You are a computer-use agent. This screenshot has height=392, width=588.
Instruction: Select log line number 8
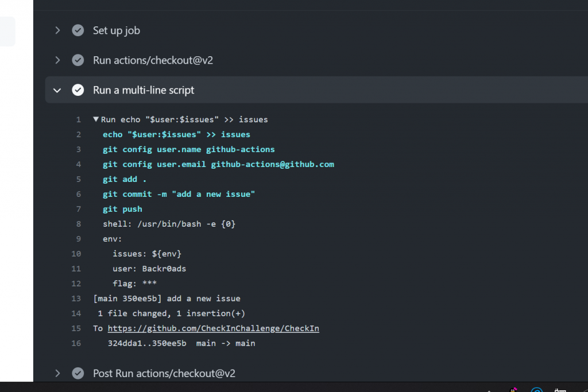(78, 224)
